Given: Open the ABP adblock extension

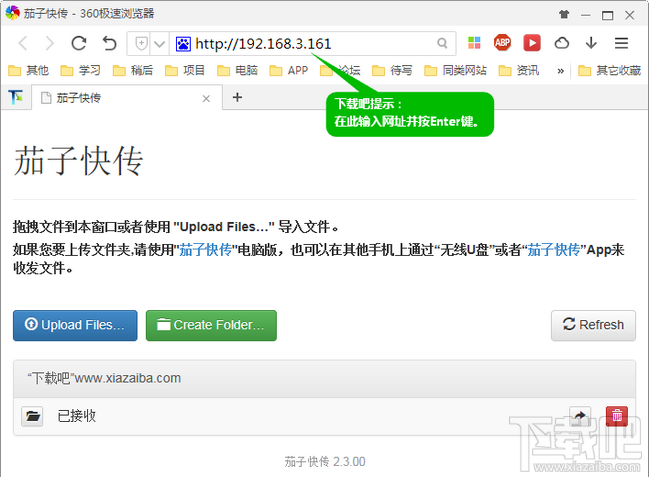Looking at the screenshot, I should tap(502, 43).
